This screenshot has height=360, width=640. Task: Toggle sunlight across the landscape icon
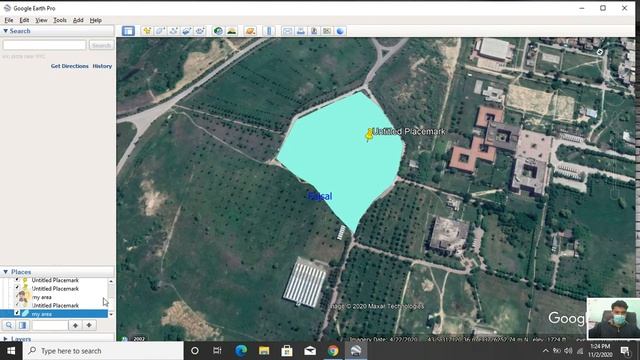(232, 31)
